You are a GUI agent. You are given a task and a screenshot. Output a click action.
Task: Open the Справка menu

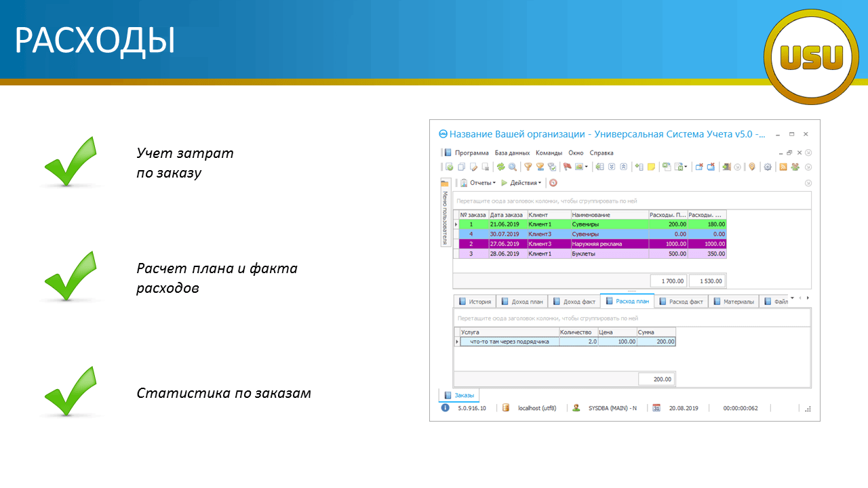pyautogui.click(x=601, y=153)
